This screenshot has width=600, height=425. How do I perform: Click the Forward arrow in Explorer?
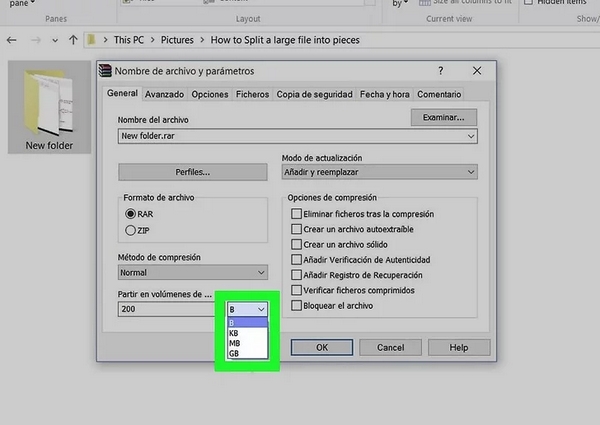[37, 40]
